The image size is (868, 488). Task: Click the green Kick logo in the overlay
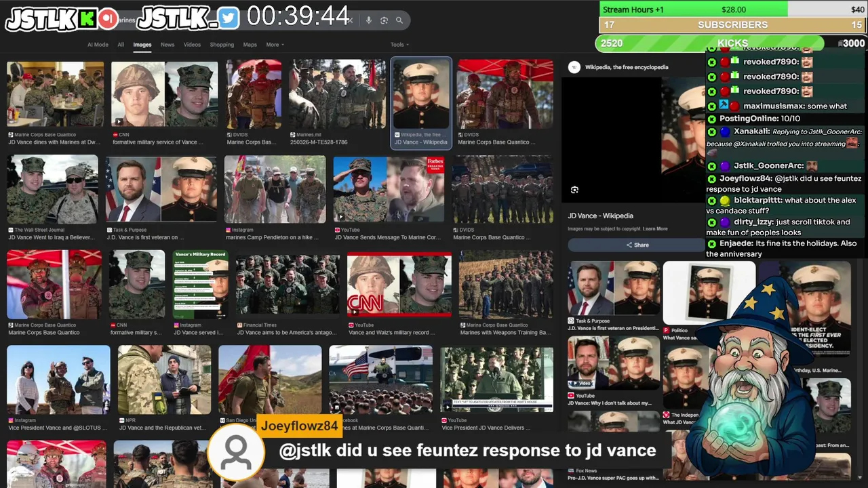coord(86,19)
